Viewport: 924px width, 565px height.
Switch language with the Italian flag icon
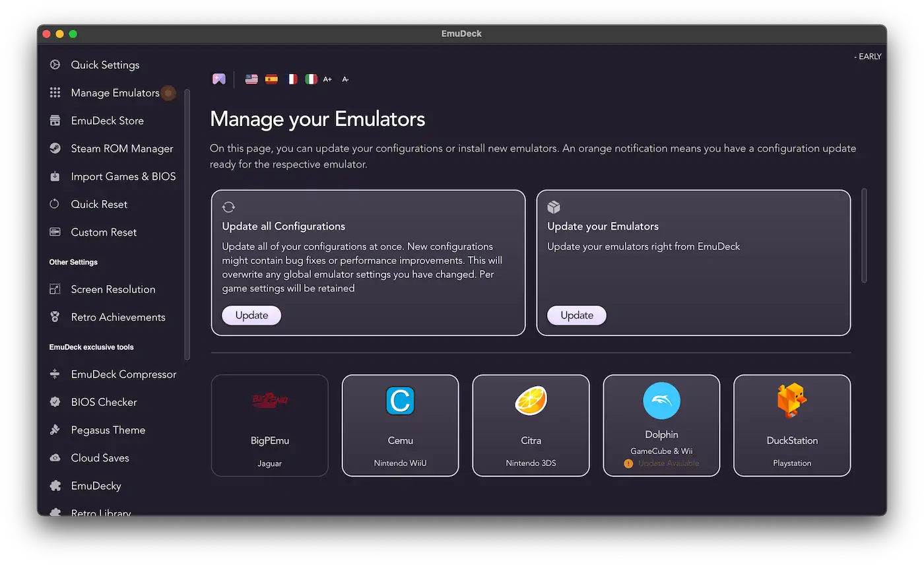311,79
